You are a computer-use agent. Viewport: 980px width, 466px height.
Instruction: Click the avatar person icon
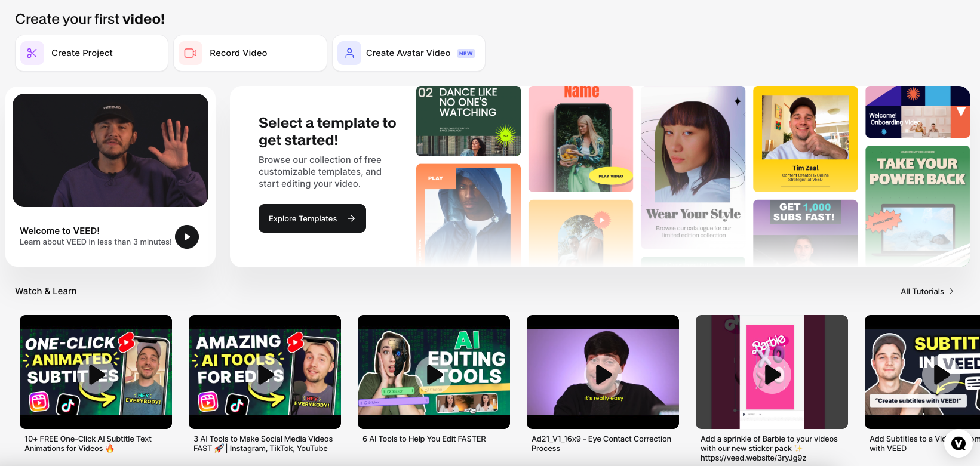[x=349, y=53]
